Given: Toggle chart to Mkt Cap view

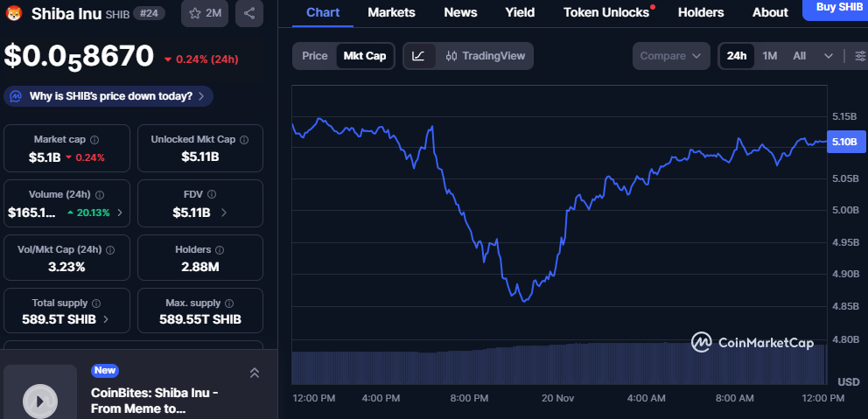Looking at the screenshot, I should [x=365, y=56].
